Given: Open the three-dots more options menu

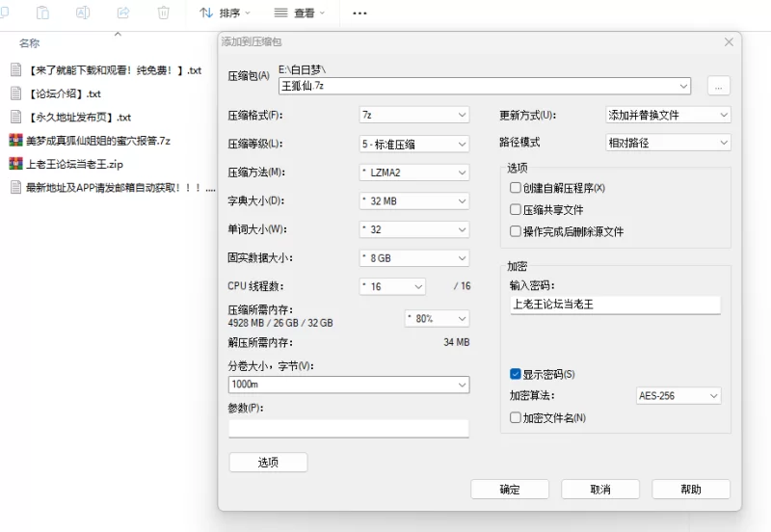Looking at the screenshot, I should point(359,13).
